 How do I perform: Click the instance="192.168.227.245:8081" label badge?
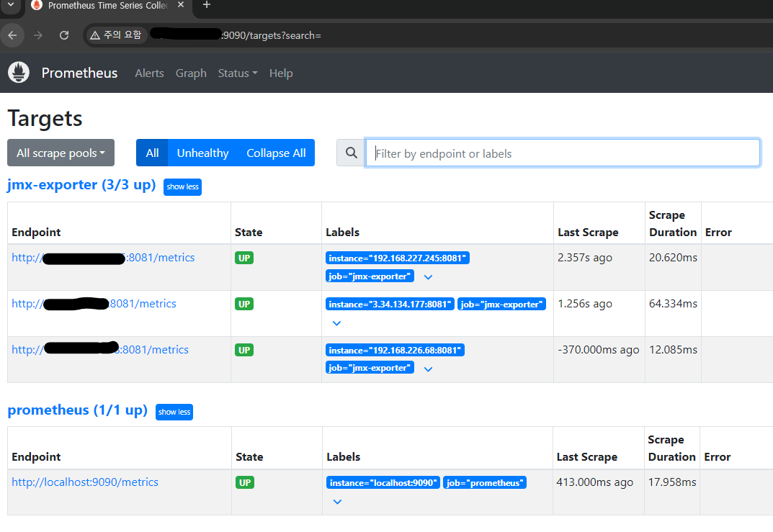click(398, 258)
